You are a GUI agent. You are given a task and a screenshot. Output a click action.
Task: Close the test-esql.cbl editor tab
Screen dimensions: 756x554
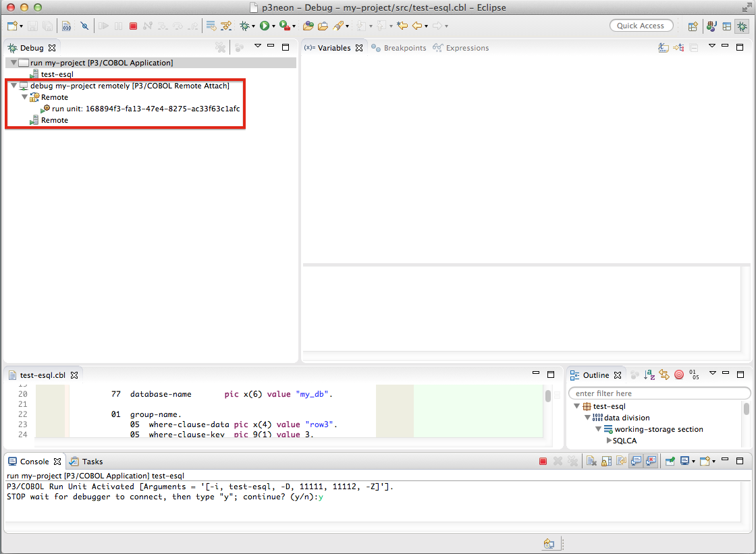74,375
